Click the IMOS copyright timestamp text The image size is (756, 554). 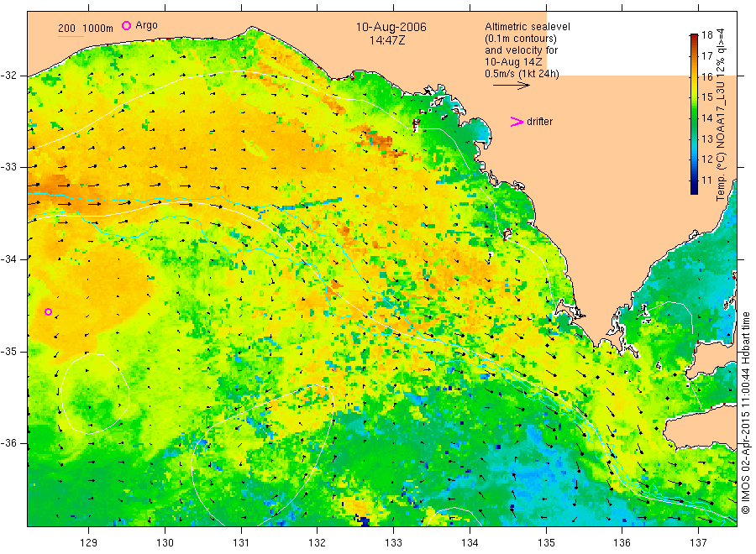(746, 414)
